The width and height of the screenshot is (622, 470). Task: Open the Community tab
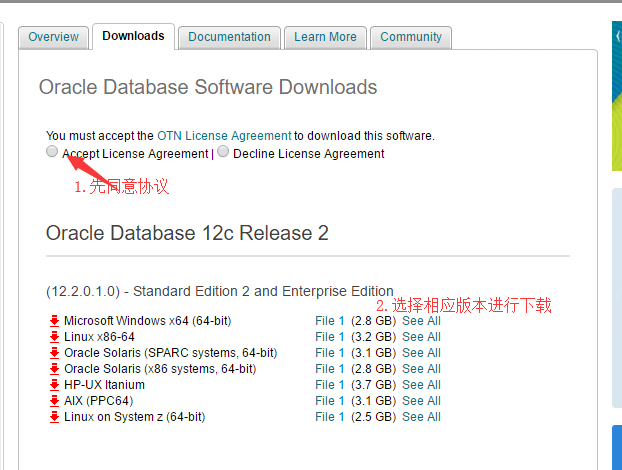click(411, 37)
